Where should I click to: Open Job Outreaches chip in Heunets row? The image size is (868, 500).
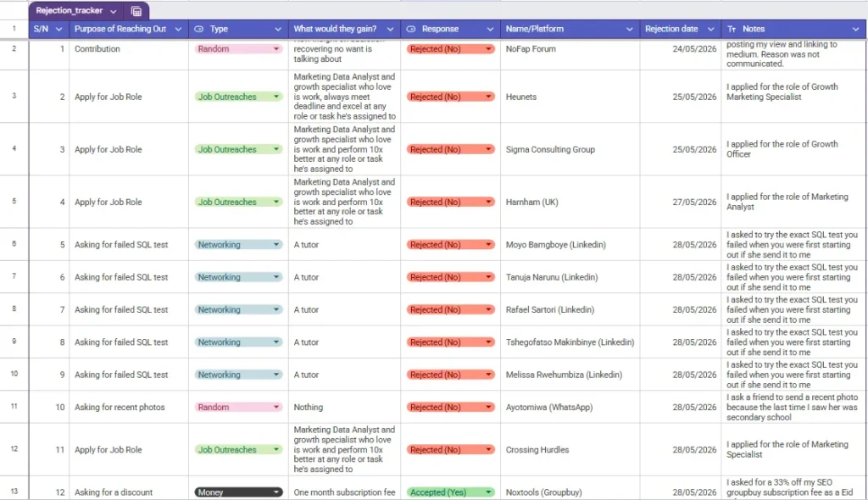click(238, 97)
